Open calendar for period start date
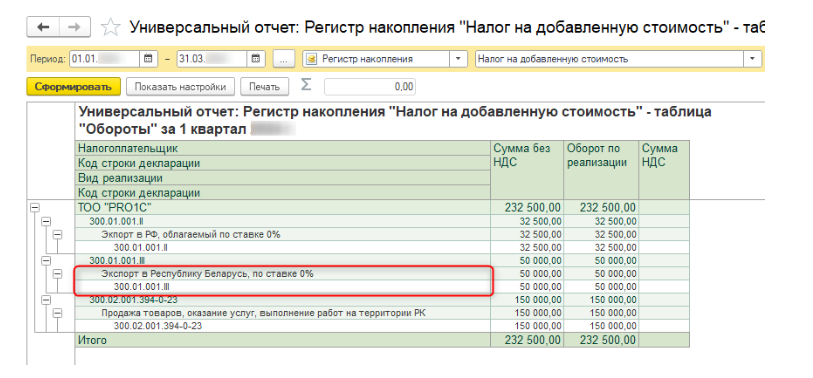Viewport: 813px width, 378px height. point(148,59)
